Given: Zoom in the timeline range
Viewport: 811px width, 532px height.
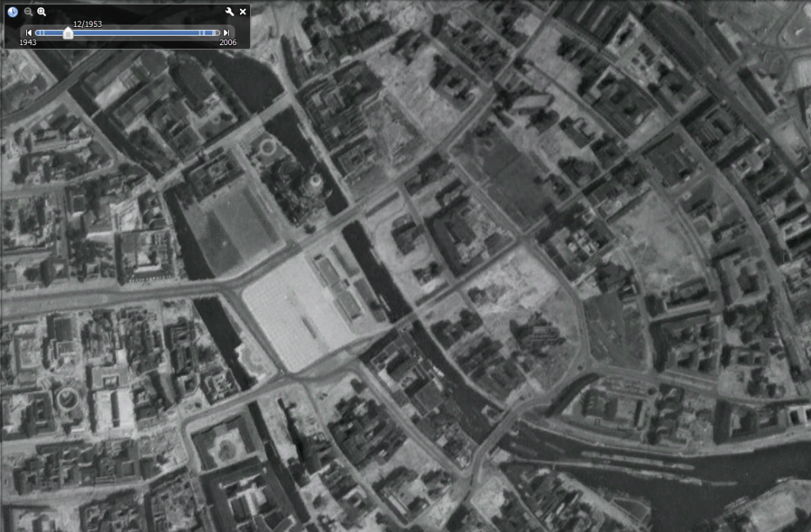Looking at the screenshot, I should [42, 12].
